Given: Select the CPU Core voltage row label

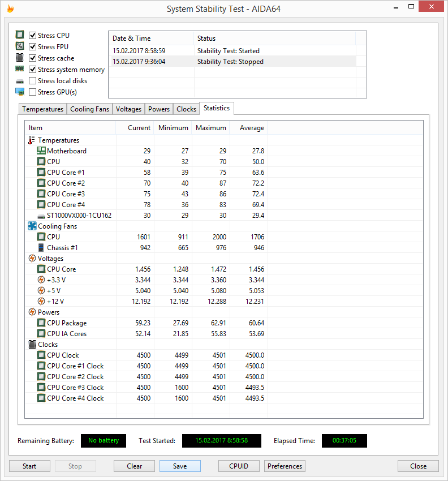Looking at the screenshot, I should pos(61,269).
